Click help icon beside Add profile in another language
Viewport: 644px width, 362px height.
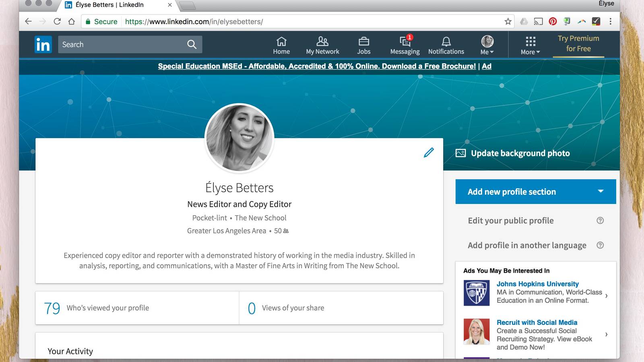[x=600, y=245]
